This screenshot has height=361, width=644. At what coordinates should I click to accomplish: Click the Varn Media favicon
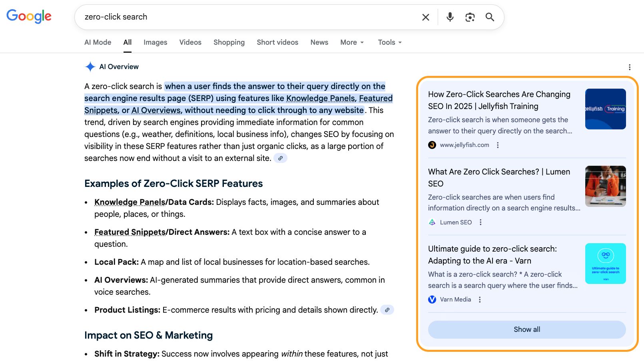431,299
